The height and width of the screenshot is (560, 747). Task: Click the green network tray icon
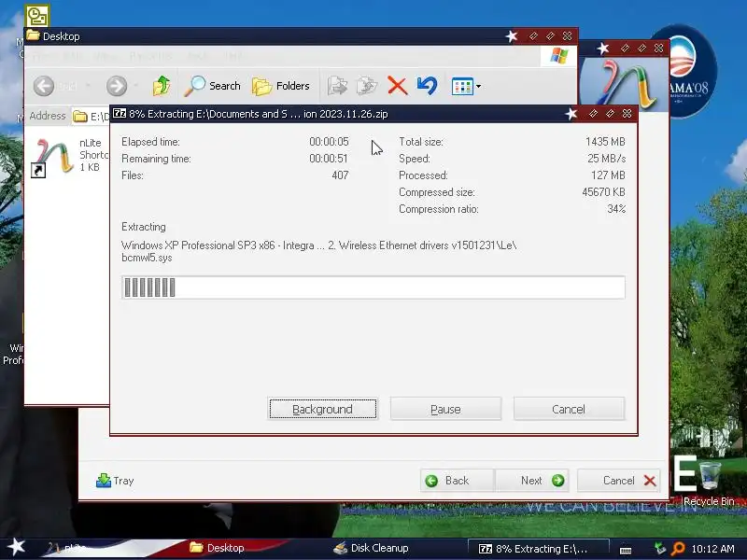[x=660, y=549]
